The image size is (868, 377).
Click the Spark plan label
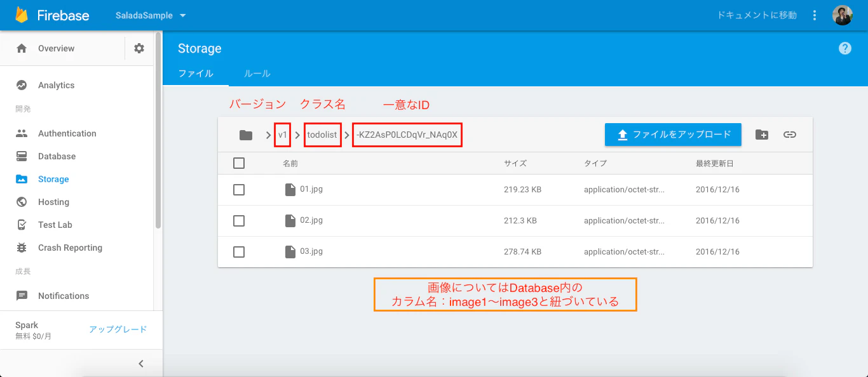pyautogui.click(x=27, y=325)
